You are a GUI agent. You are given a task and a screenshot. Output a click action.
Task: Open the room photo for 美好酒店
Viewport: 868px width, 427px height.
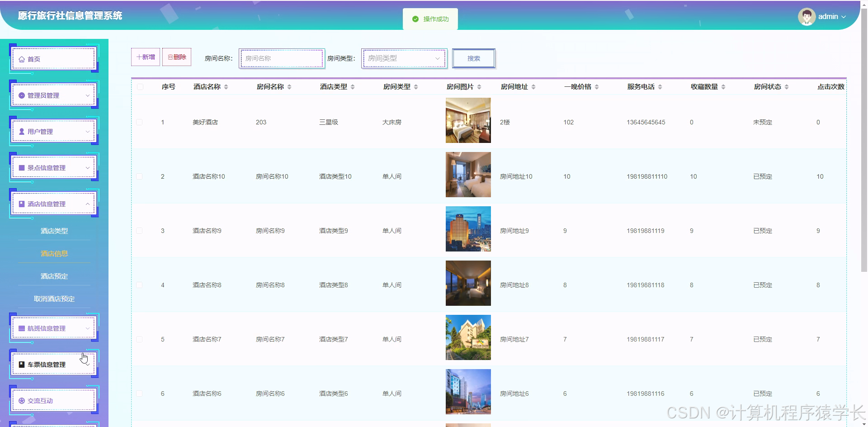click(x=468, y=120)
